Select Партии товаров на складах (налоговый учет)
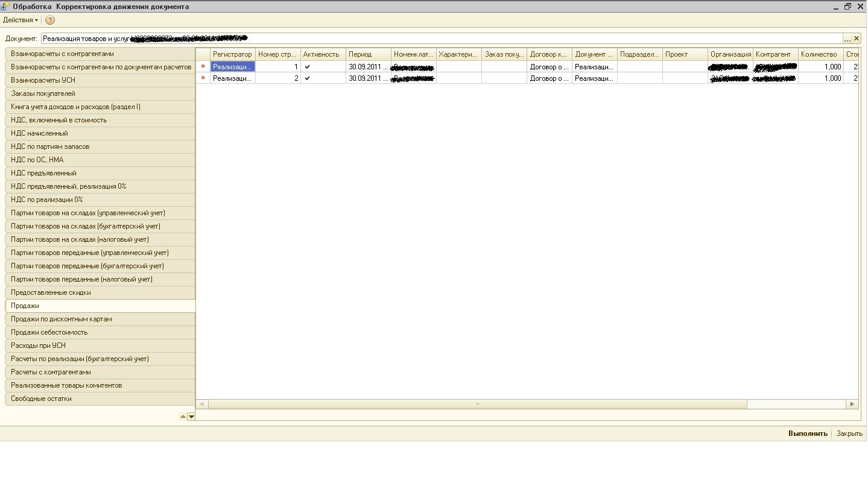This screenshot has width=868, height=498. pos(100,239)
